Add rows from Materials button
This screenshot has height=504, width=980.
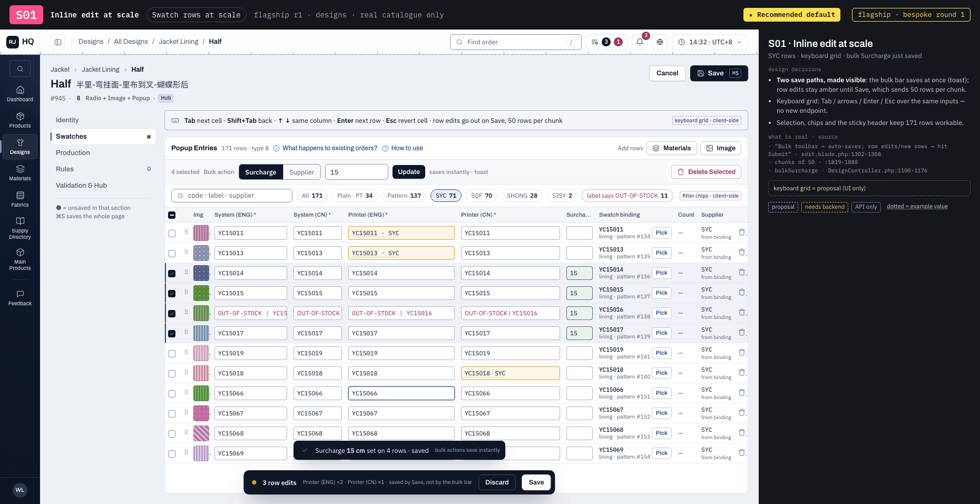pos(672,148)
